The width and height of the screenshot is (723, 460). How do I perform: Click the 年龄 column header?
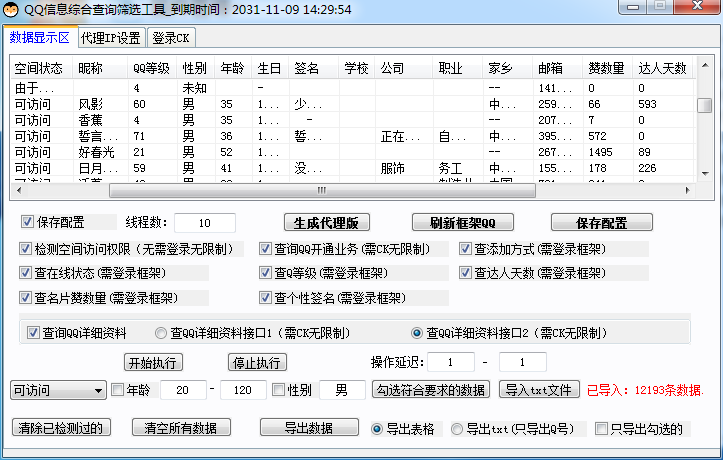pyautogui.click(x=233, y=68)
